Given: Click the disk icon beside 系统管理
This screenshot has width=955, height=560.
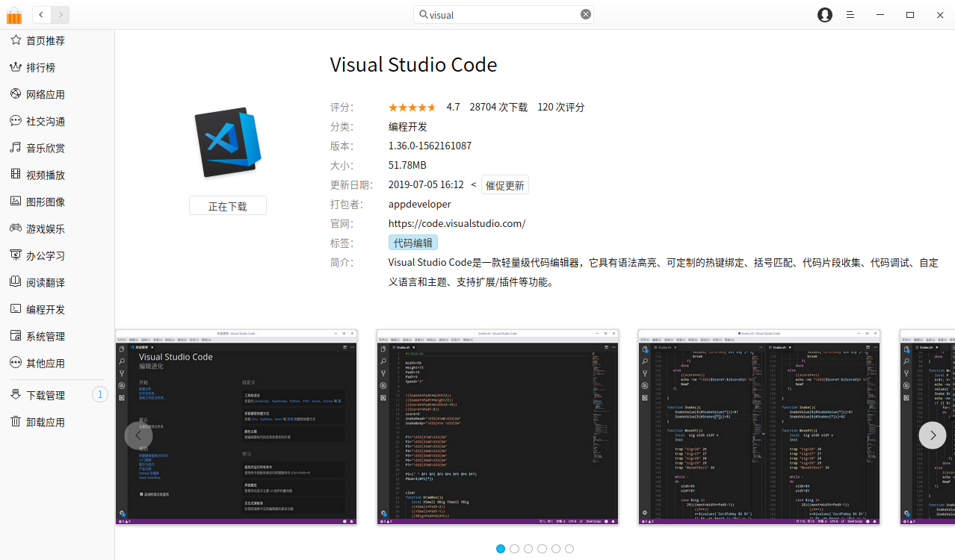Looking at the screenshot, I should coord(16,336).
